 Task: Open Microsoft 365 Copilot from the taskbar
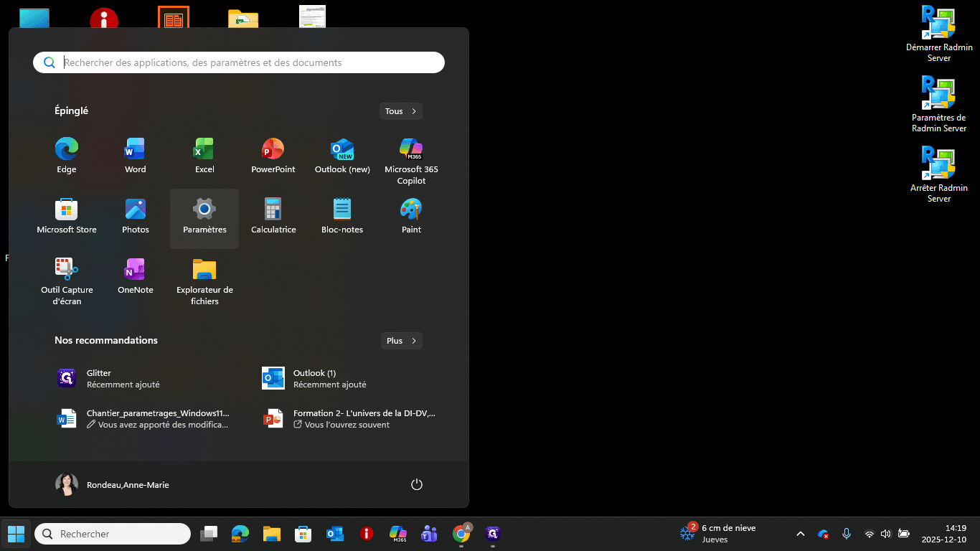[398, 534]
